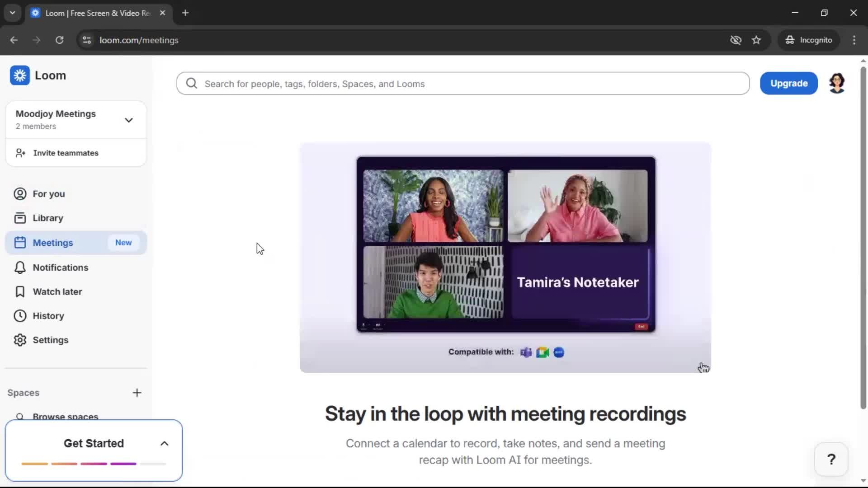Click the third-party cookies blocked eye icon
Image resolution: width=868 pixels, height=488 pixels.
tap(736, 40)
